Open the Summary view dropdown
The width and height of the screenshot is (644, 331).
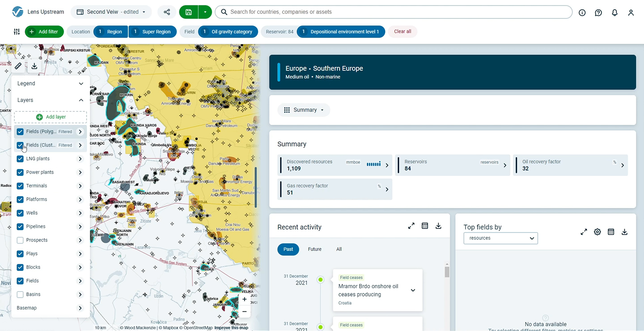pos(304,110)
